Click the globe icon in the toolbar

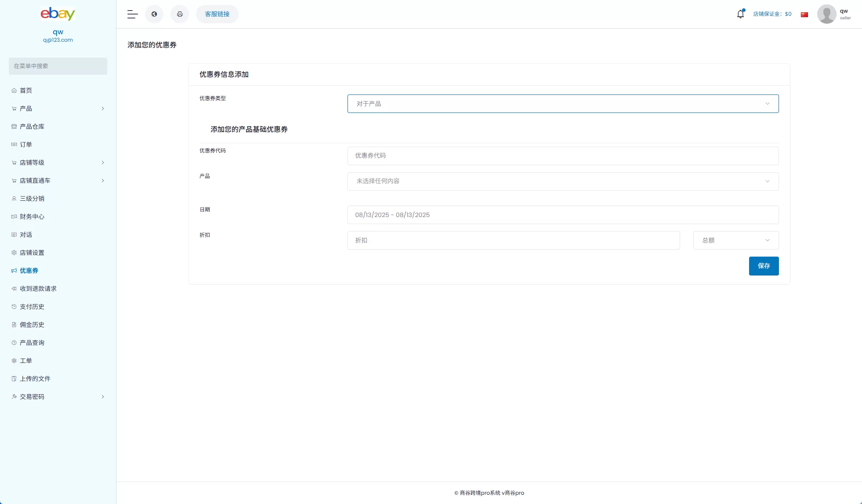coord(154,14)
